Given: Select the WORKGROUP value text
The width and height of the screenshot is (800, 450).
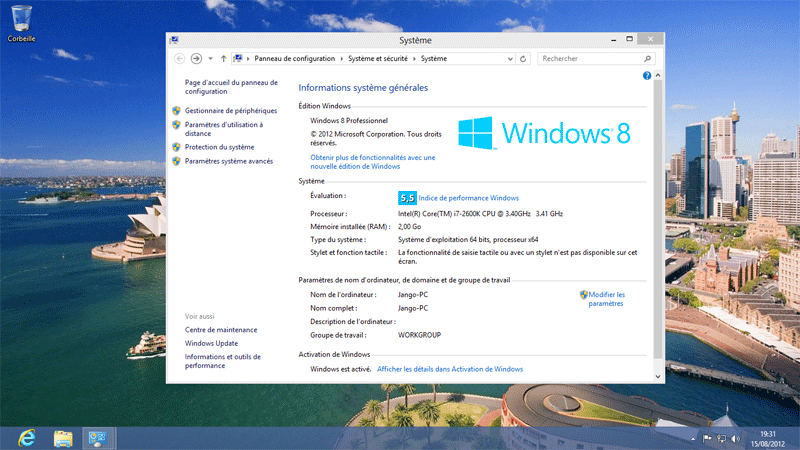Looking at the screenshot, I should tap(419, 335).
